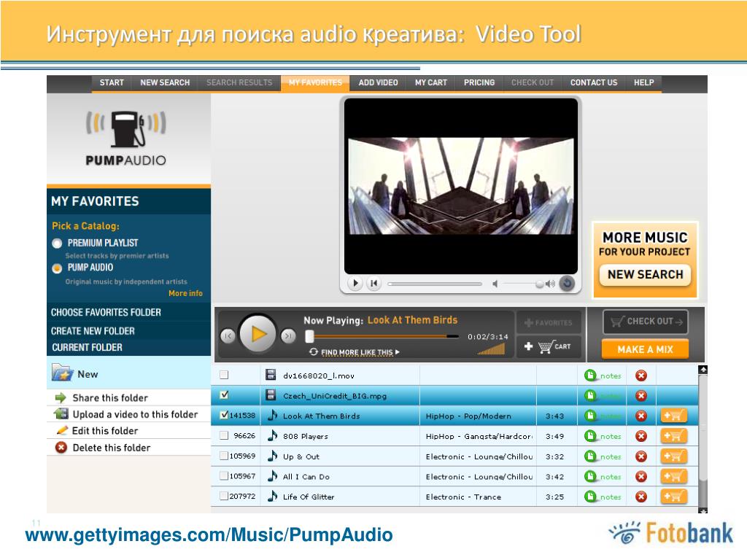Click Share this folder
Screen dimensions: 747x560
click(109, 397)
